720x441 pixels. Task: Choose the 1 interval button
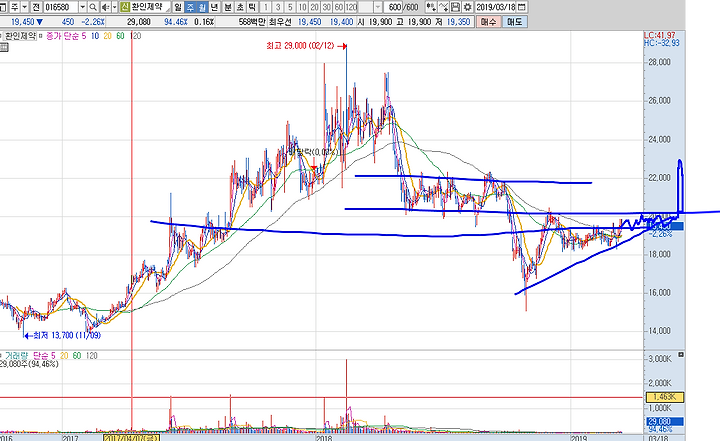[265, 7]
